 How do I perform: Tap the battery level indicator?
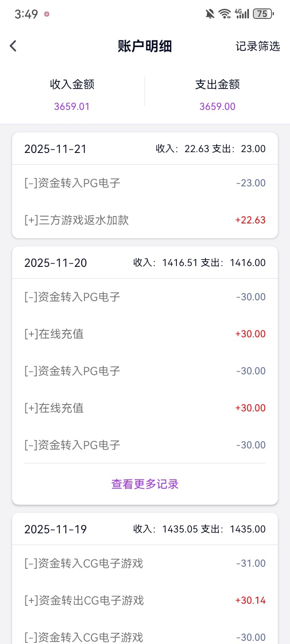click(263, 14)
